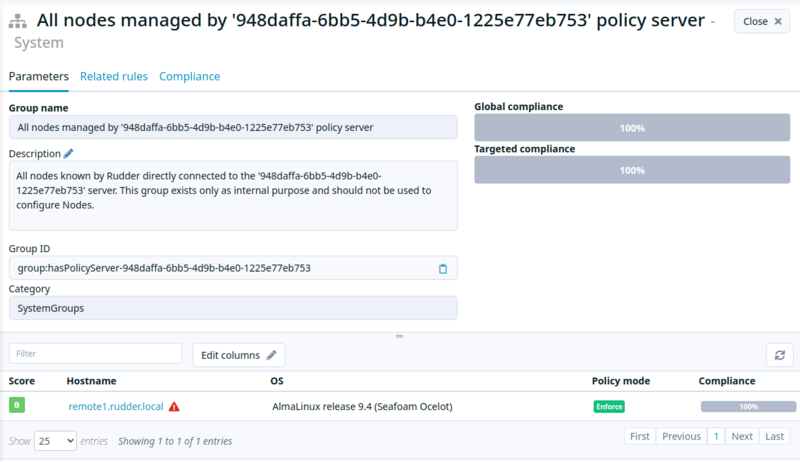Click the Filter input field
The height and width of the screenshot is (462, 800).
pyautogui.click(x=95, y=353)
